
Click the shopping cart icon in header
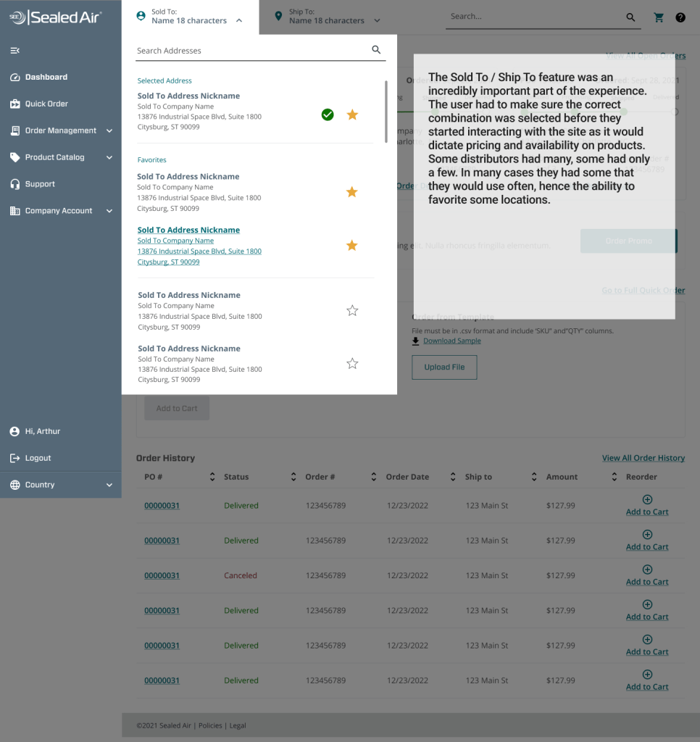pos(659,17)
